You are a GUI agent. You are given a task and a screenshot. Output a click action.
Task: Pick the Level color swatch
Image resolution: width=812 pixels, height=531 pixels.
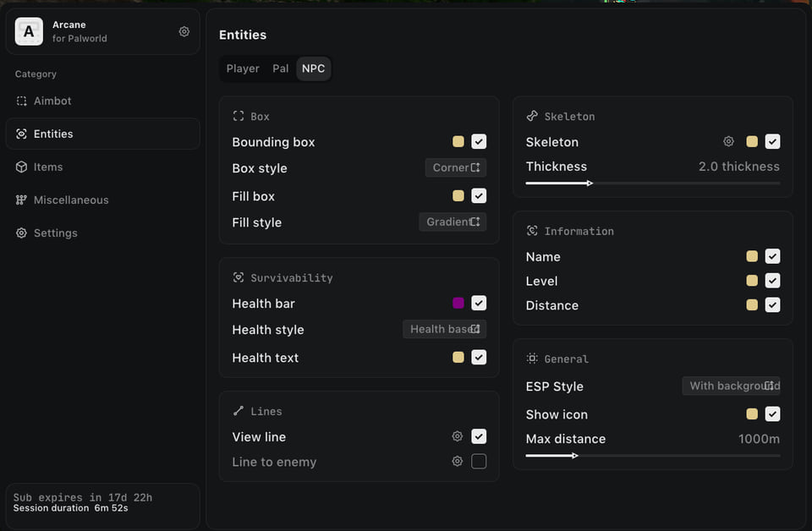point(752,281)
